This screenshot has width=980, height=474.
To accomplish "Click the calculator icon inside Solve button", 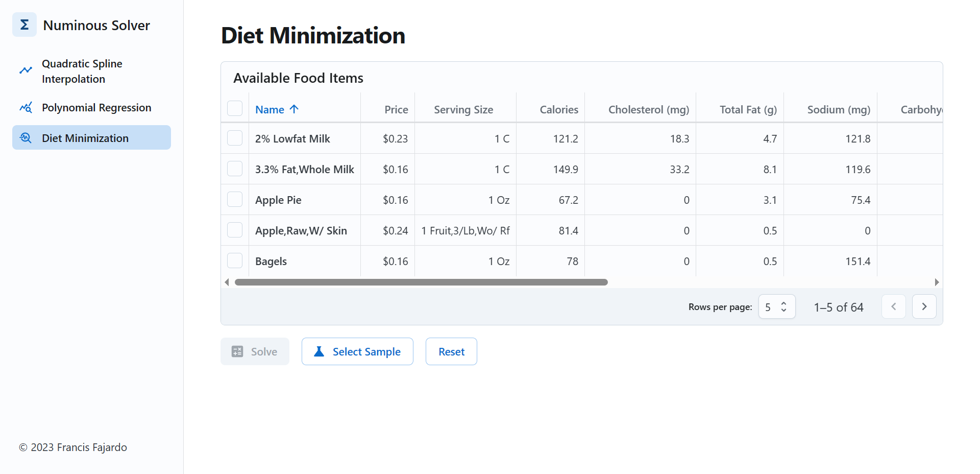I will point(237,351).
